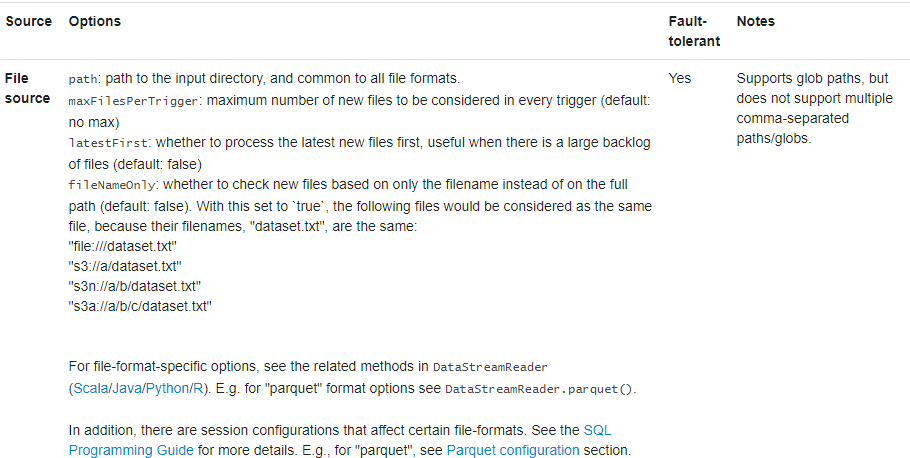The height and width of the screenshot is (458, 910).
Task: Click the DataStreamReader.parquet() code text
Action: click(539, 388)
